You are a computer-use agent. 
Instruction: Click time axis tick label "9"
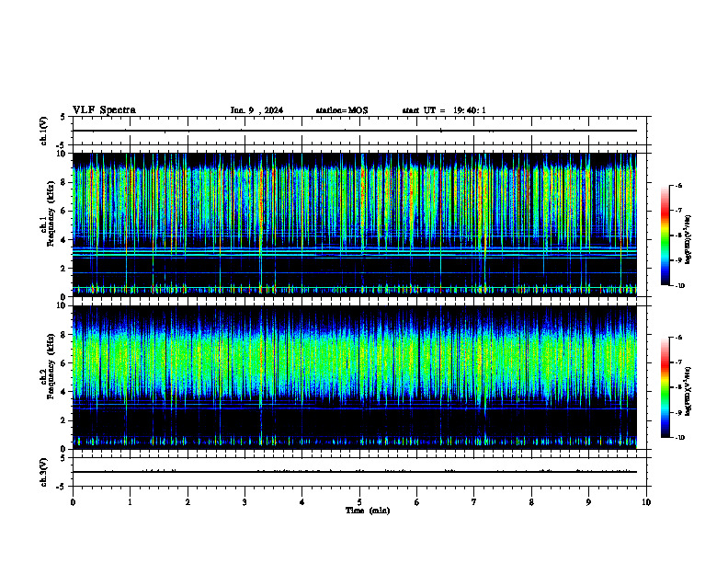click(588, 502)
